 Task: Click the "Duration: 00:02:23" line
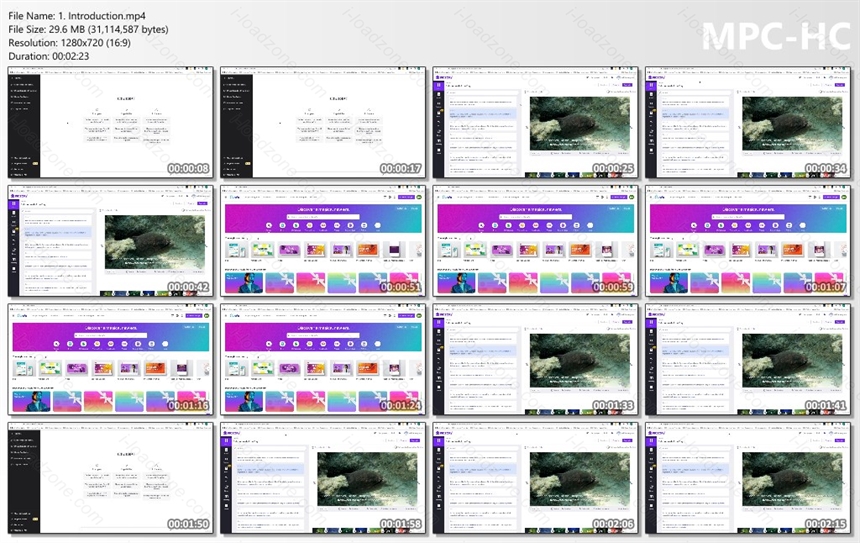click(49, 56)
